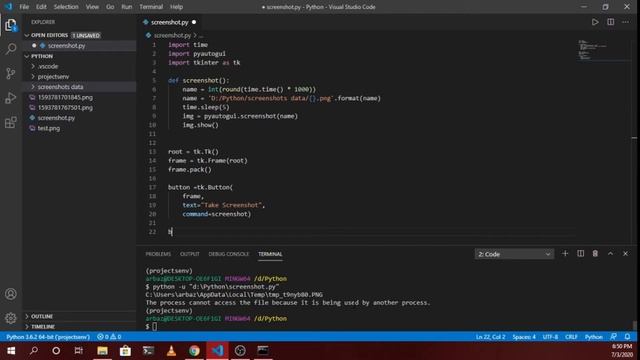Open the File menu
The width and height of the screenshot is (640, 360).
pyautogui.click(x=24, y=7)
